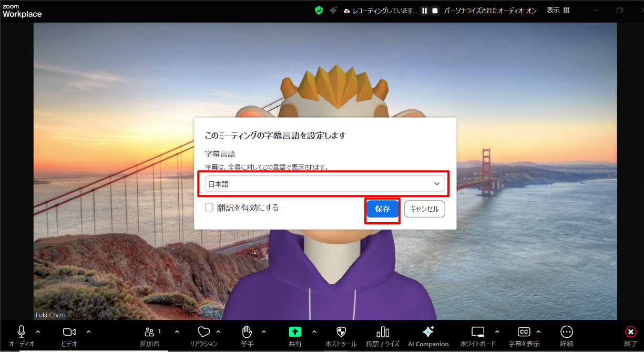644x352 pixels.
Task: Expand the video options caret beside ビデオ
Action: click(x=88, y=332)
